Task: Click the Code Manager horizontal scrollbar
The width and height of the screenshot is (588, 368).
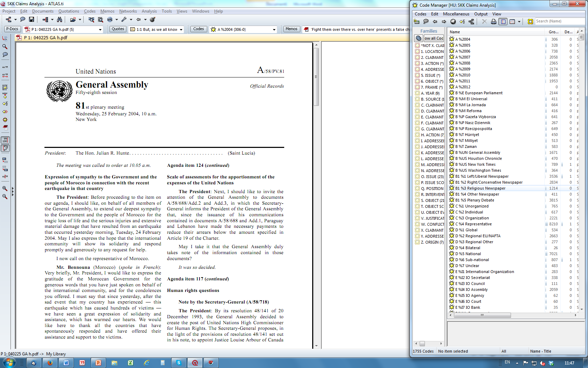Action: pyautogui.click(x=482, y=315)
